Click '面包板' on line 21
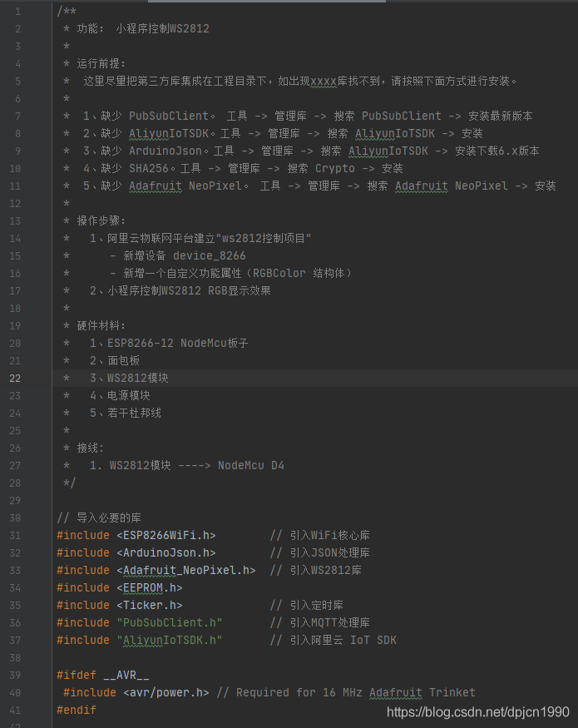Viewport: 578px width, 728px height. [x=123, y=361]
